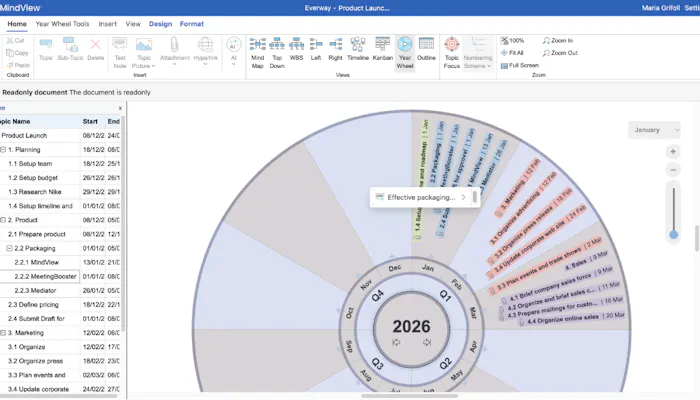700x400 pixels.
Task: Enter Full Screen mode
Action: pos(520,65)
